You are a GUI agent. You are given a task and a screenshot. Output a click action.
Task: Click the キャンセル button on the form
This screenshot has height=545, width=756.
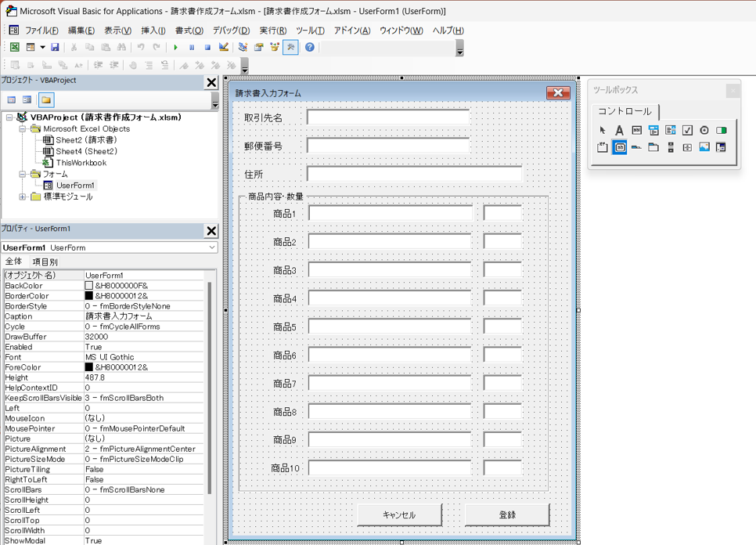point(399,514)
